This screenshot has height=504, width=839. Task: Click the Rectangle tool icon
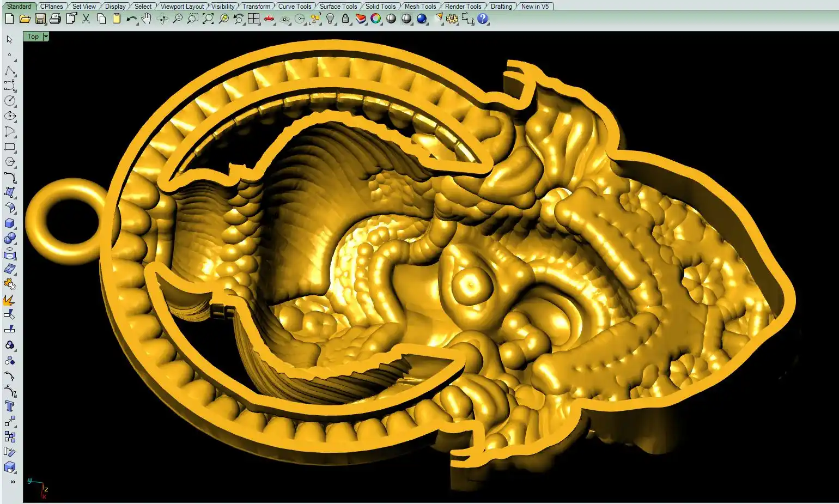pyautogui.click(x=10, y=147)
